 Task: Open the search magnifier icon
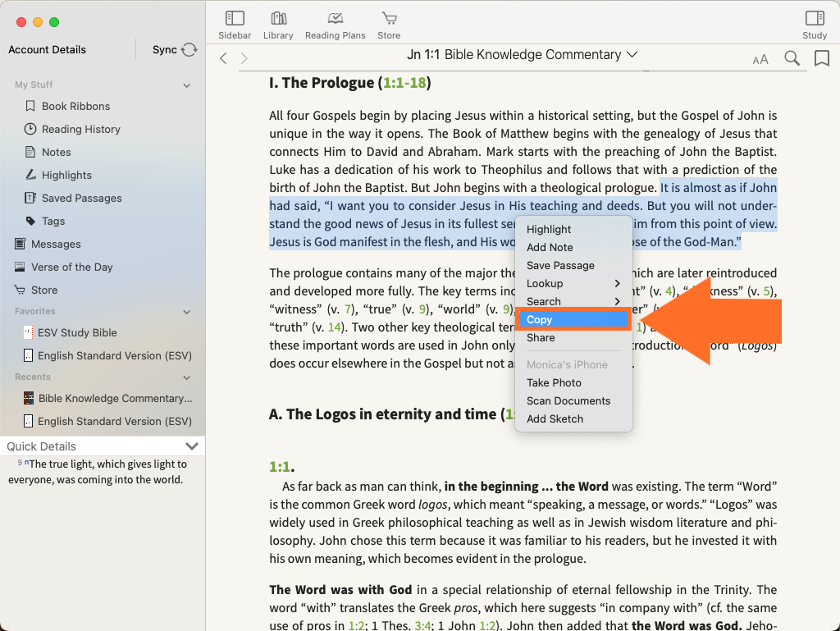(x=792, y=58)
